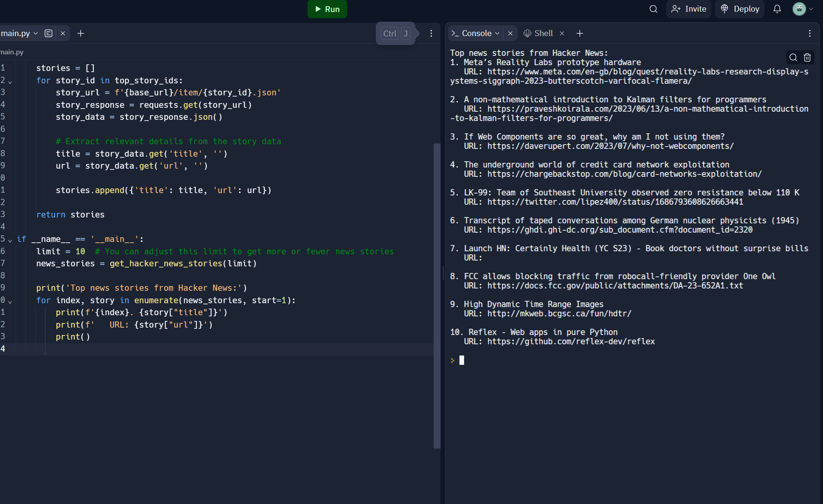The width and height of the screenshot is (823, 504).
Task: Expand the main.py tab dropdown chevron
Action: [36, 33]
